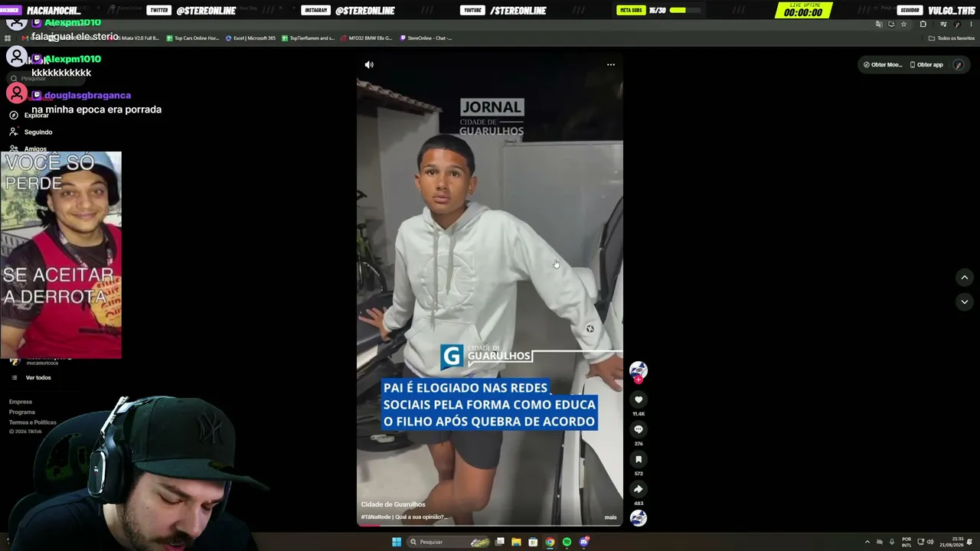Open the video comments
The image size is (980, 551).
pos(639,429)
